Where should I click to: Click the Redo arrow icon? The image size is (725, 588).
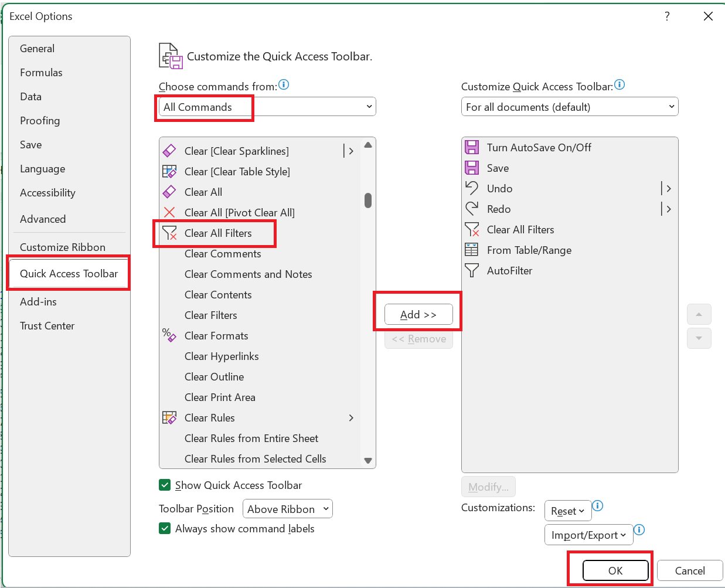472,209
